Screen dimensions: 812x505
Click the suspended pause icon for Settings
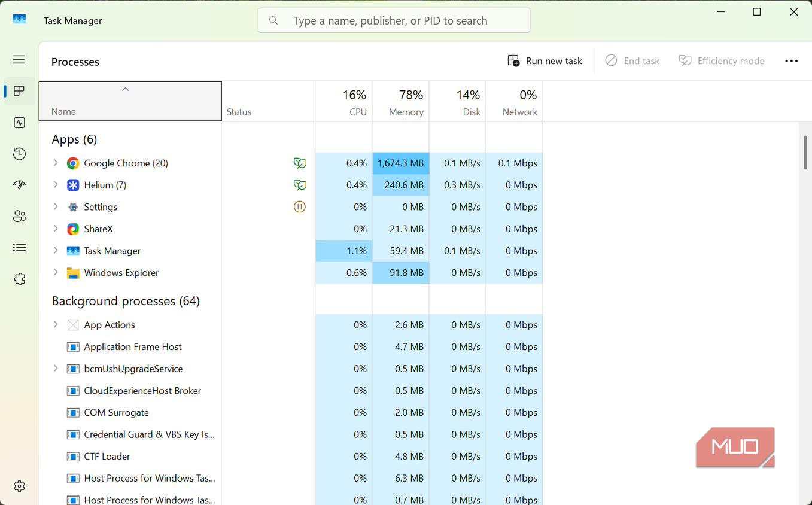coord(300,207)
